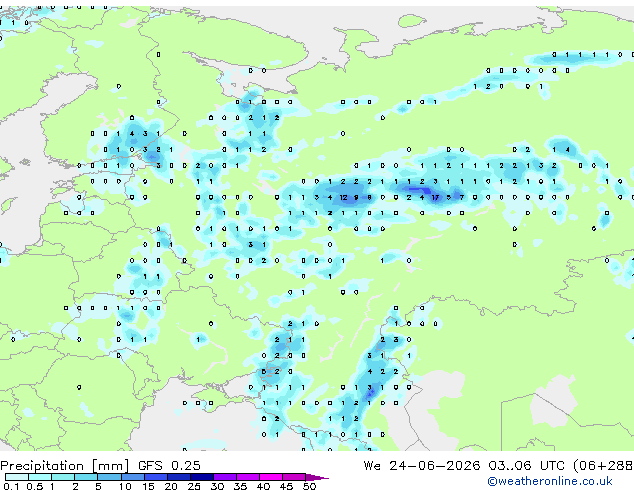This screenshot has width=634, height=490.
Task: Click legend label '0.5'
Action: click(x=35, y=486)
